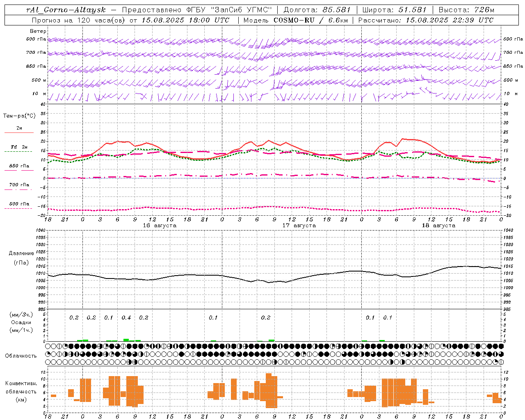Click the model label COSMO-RU / 6.6км
Image resolution: width=525 pixels, height=420 pixels.
[310, 20]
